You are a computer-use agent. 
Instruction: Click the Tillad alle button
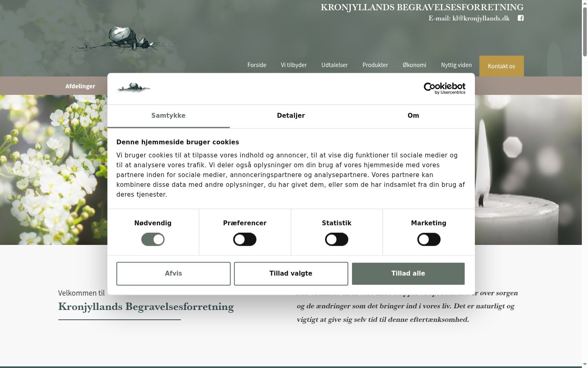(x=408, y=274)
